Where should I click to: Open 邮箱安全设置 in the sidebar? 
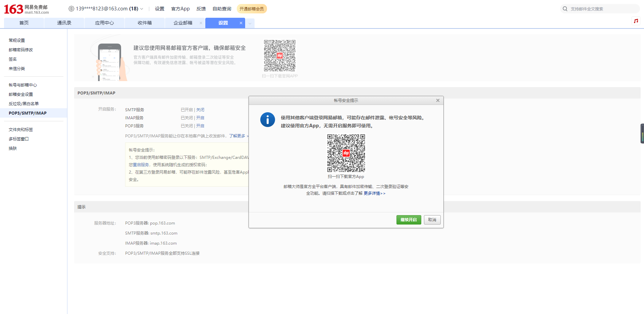click(21, 94)
